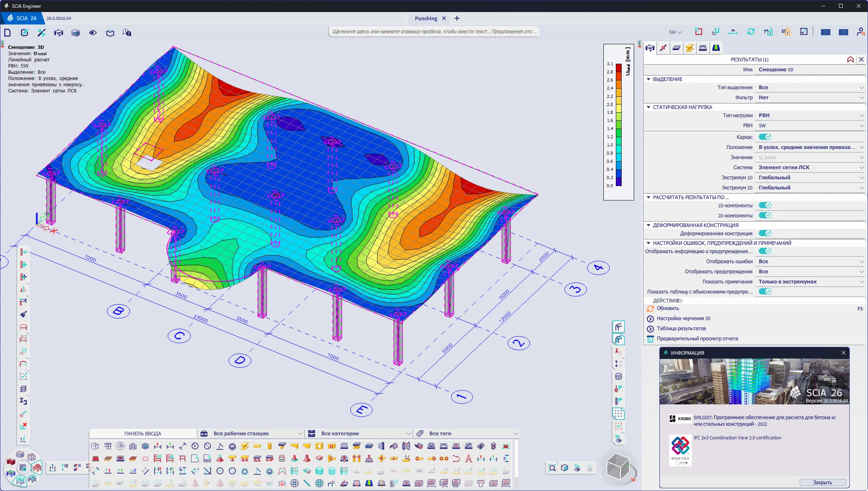Click the Обновить action in the results panel
The image size is (868, 491).
click(668, 308)
